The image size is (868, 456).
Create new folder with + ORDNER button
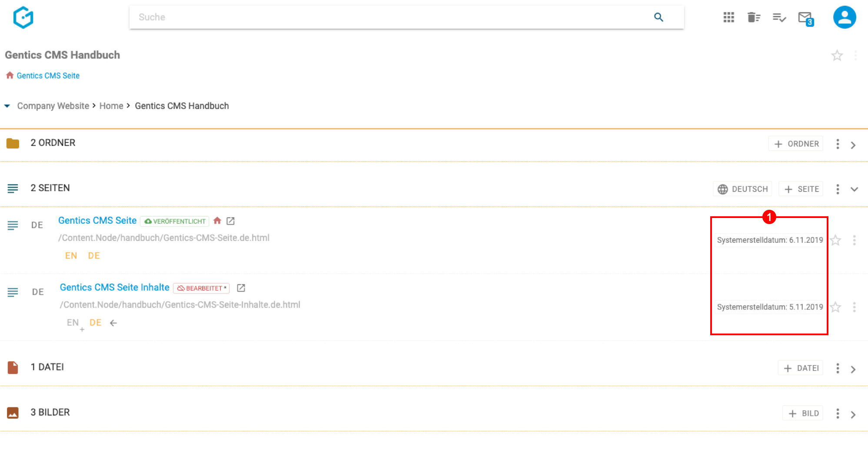pos(796,144)
